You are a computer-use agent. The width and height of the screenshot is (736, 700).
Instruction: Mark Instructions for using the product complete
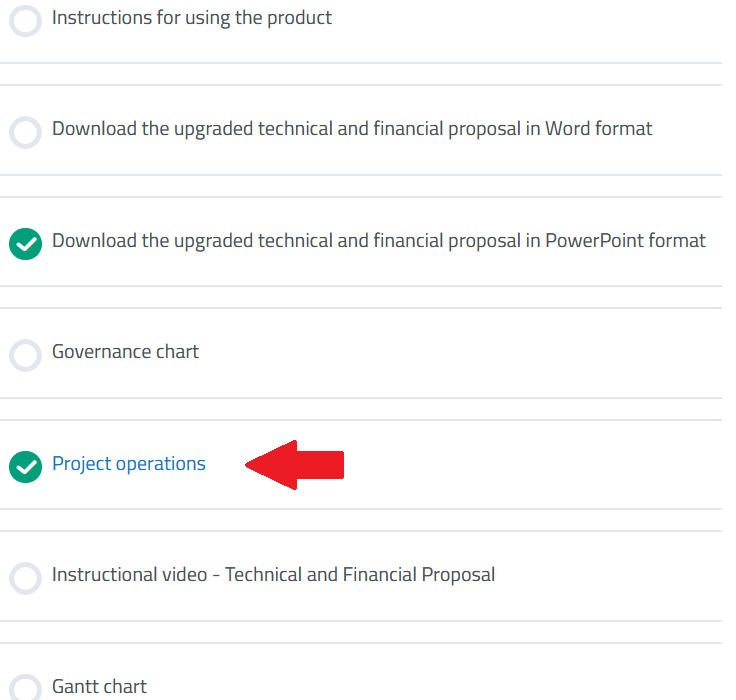(25, 21)
